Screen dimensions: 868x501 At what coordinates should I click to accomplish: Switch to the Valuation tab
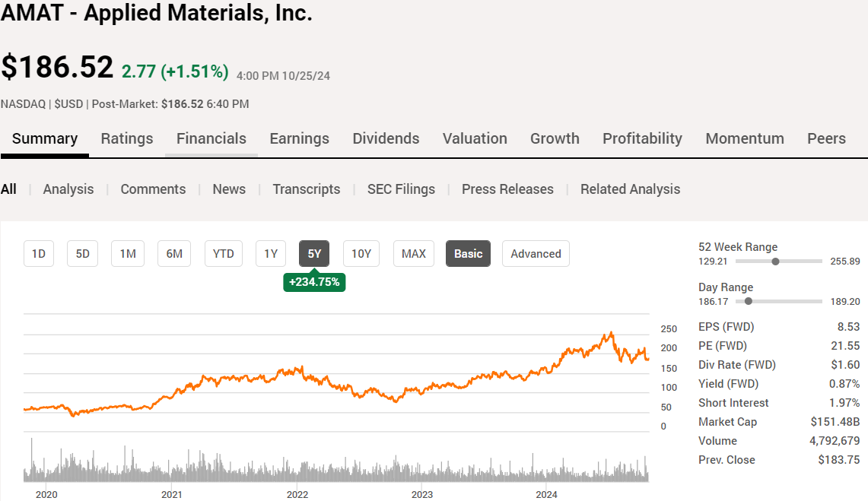coord(475,138)
